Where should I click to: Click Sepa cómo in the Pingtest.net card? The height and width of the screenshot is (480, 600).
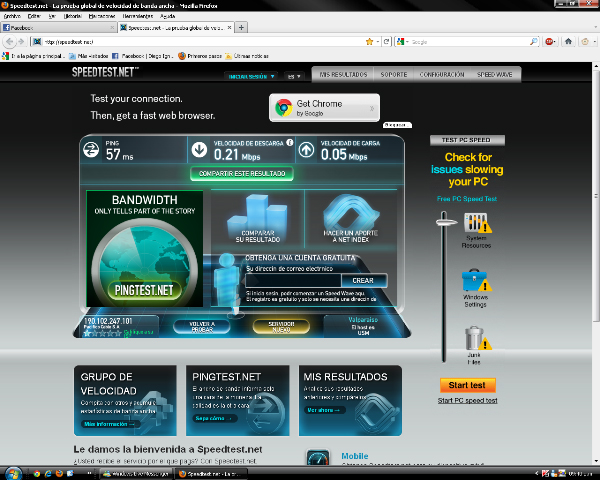click(x=214, y=418)
